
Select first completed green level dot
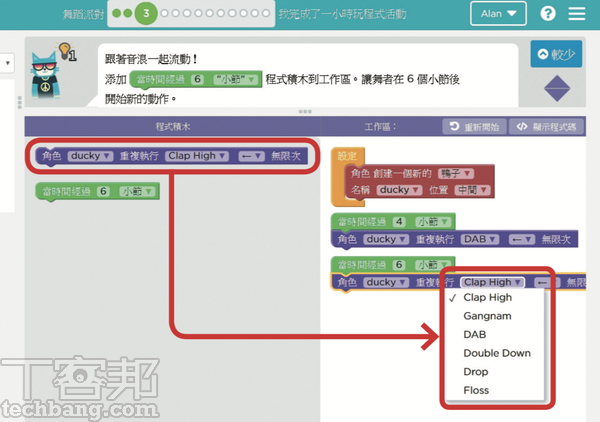click(x=117, y=14)
